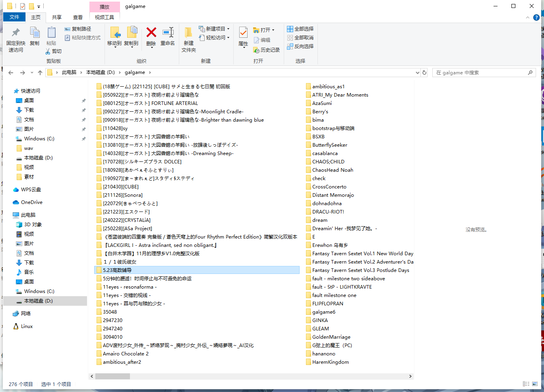Click the Pin to Quick Access icon
Screen dimensions: 544x392
point(16,33)
